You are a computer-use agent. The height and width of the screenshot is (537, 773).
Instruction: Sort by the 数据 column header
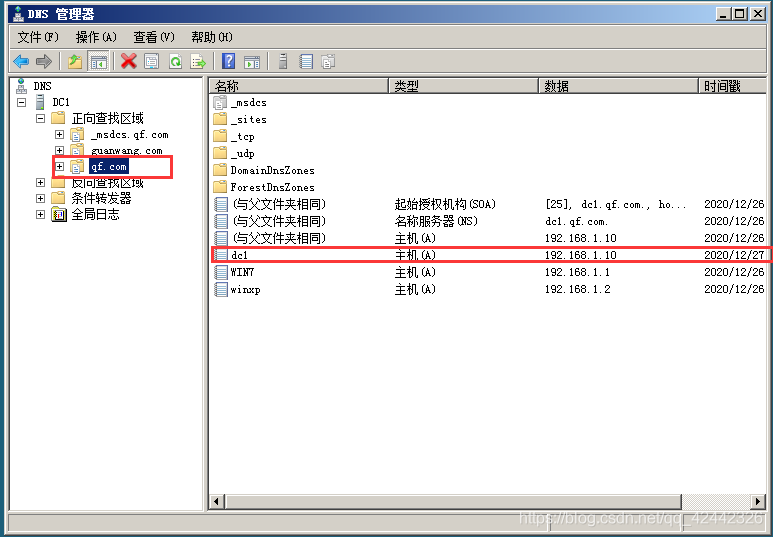coord(619,86)
